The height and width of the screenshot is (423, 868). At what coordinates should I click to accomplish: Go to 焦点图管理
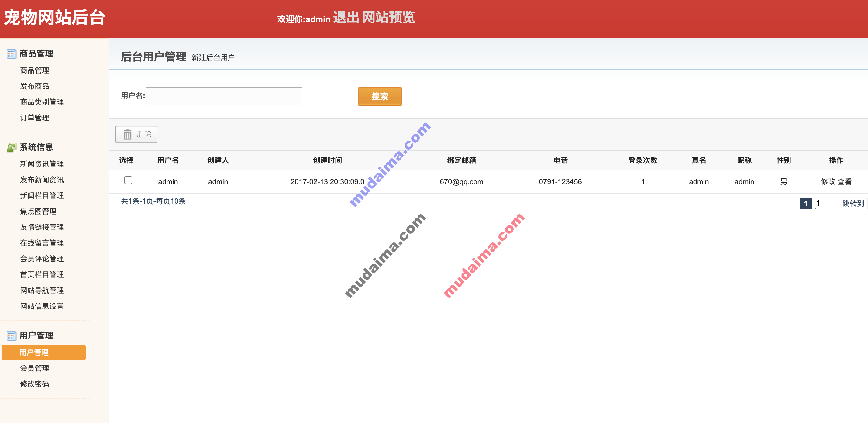click(38, 211)
